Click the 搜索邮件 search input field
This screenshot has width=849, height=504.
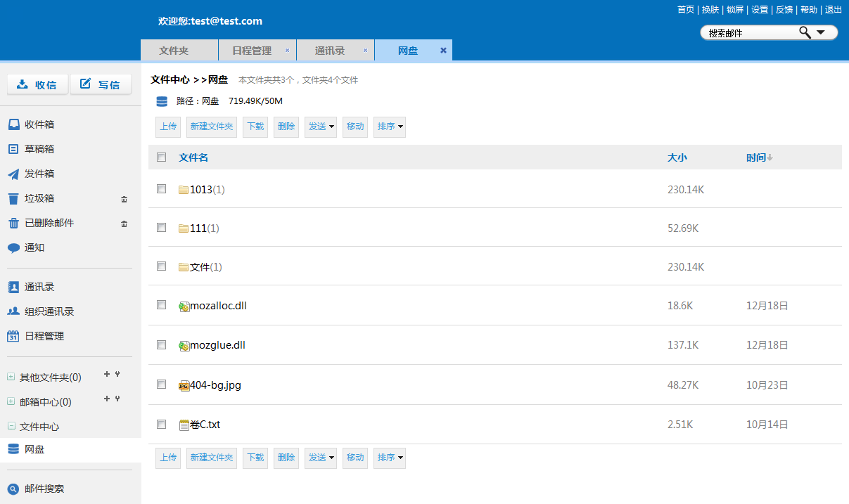749,33
